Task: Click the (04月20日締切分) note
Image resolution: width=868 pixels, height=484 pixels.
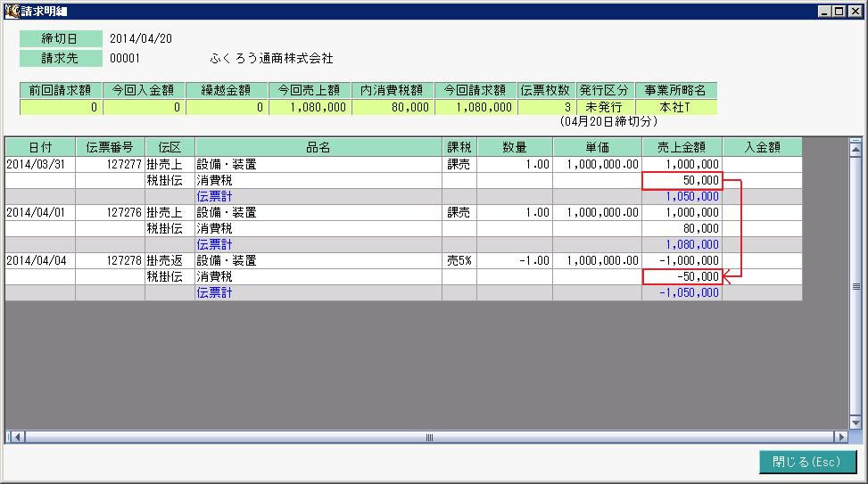Action: [x=608, y=122]
